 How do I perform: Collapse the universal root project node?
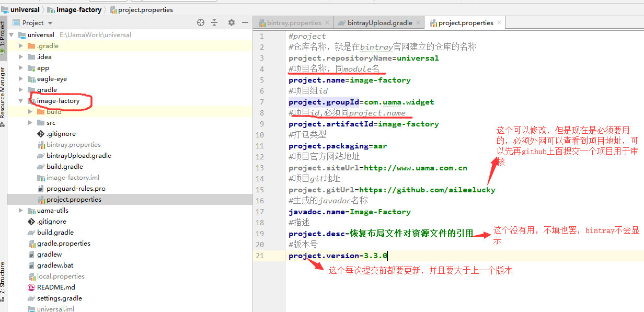pyautogui.click(x=11, y=35)
